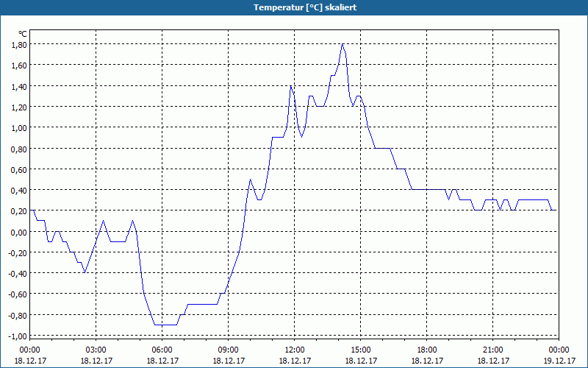Click the -0,90 minimum plateau of curve
The width and height of the screenshot is (588, 368).
pos(165,325)
